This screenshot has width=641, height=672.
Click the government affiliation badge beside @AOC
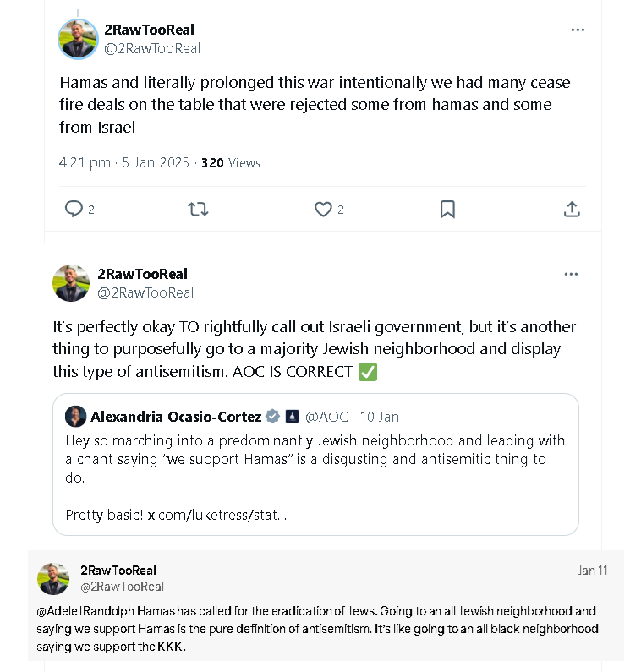click(292, 416)
